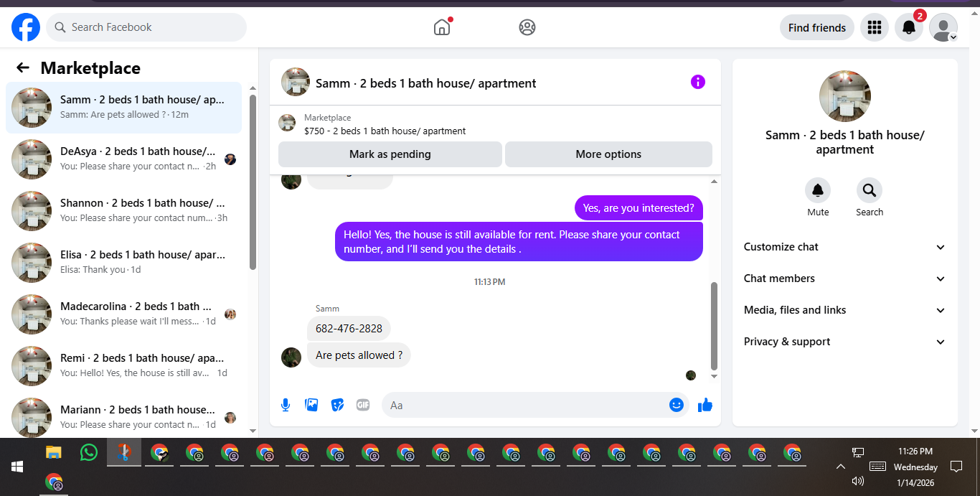Click the chat message scrollbar thumb
Viewport: 980px width, 496px height.
point(714,325)
